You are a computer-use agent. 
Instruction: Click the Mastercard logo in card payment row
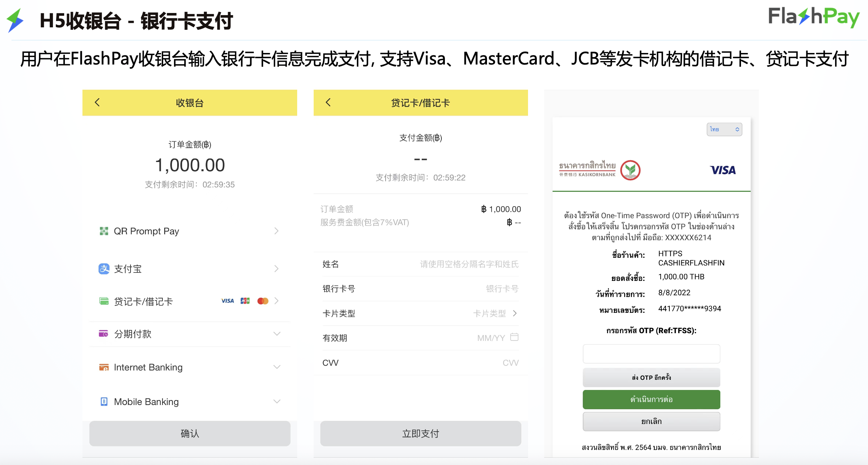[262, 301]
